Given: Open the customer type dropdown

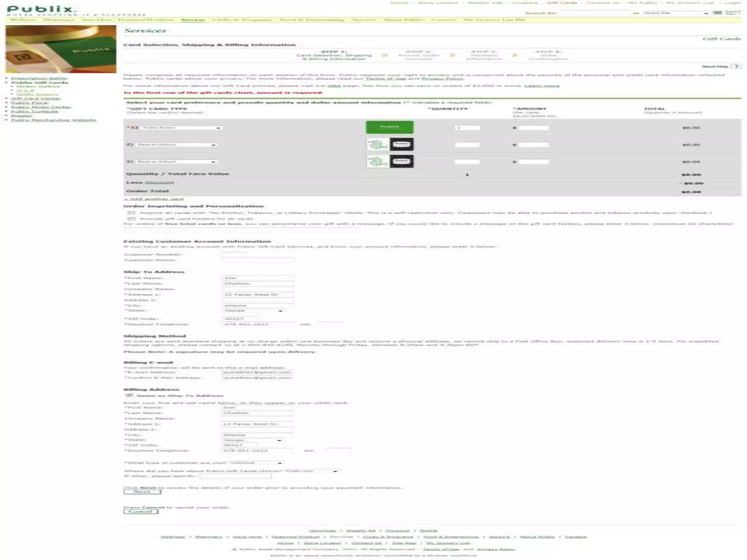Looking at the screenshot, I should click(256, 463).
